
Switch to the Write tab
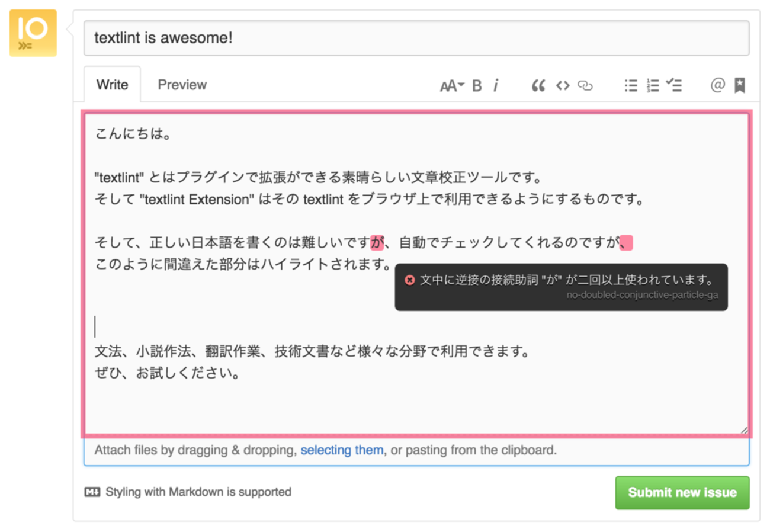coord(112,85)
